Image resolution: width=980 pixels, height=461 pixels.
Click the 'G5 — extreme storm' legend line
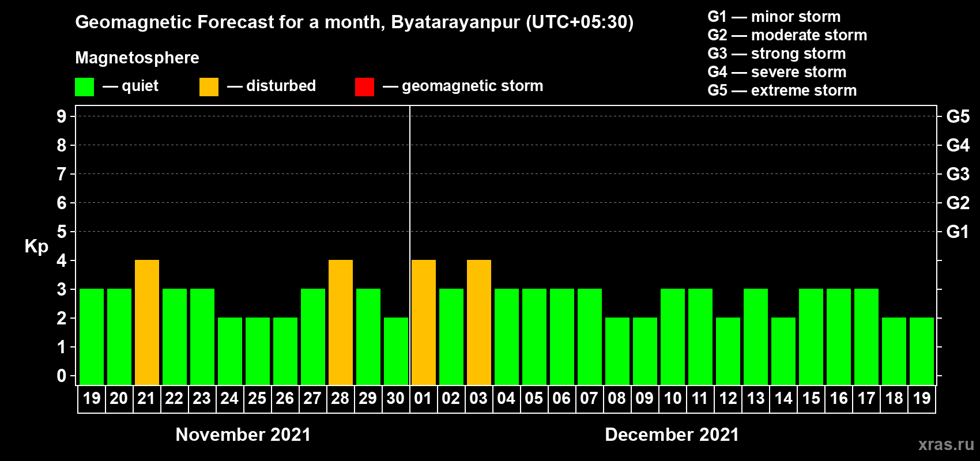pos(782,90)
